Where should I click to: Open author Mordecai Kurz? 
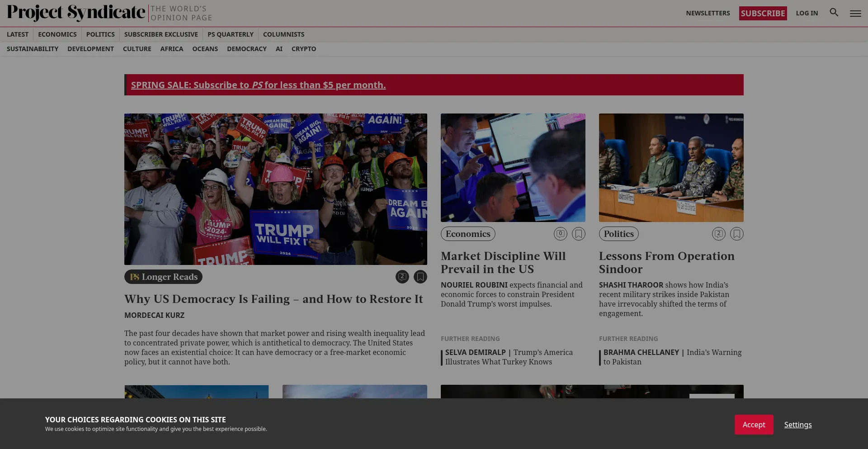click(154, 315)
